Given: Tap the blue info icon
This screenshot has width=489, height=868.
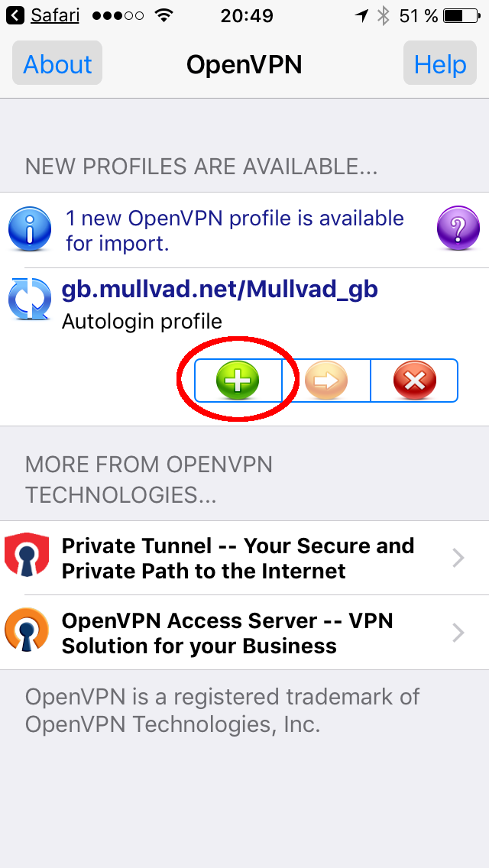Looking at the screenshot, I should (30, 228).
